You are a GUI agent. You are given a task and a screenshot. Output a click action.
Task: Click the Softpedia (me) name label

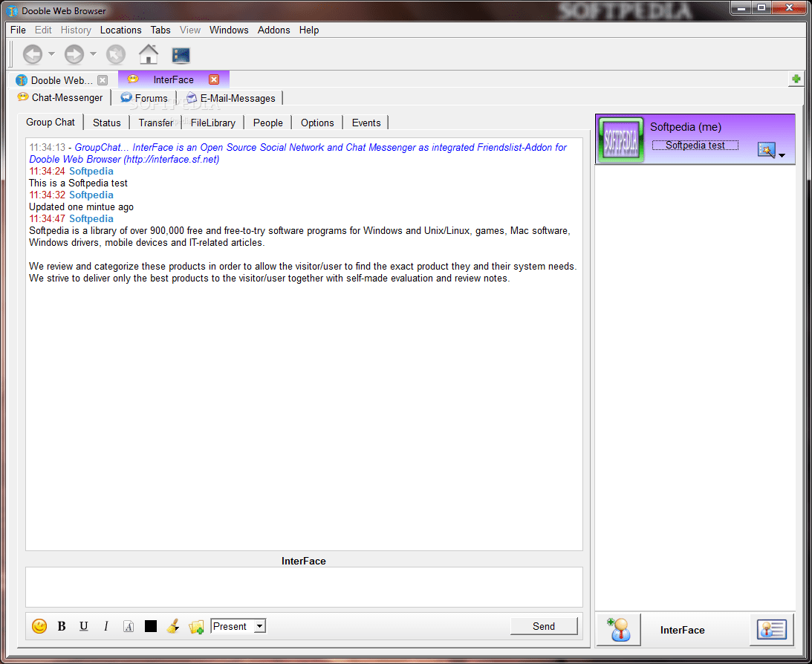686,127
